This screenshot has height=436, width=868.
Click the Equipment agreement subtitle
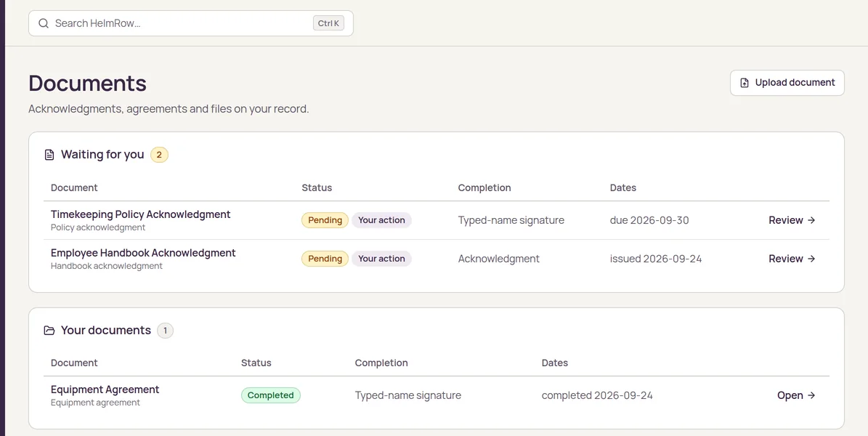click(x=95, y=403)
